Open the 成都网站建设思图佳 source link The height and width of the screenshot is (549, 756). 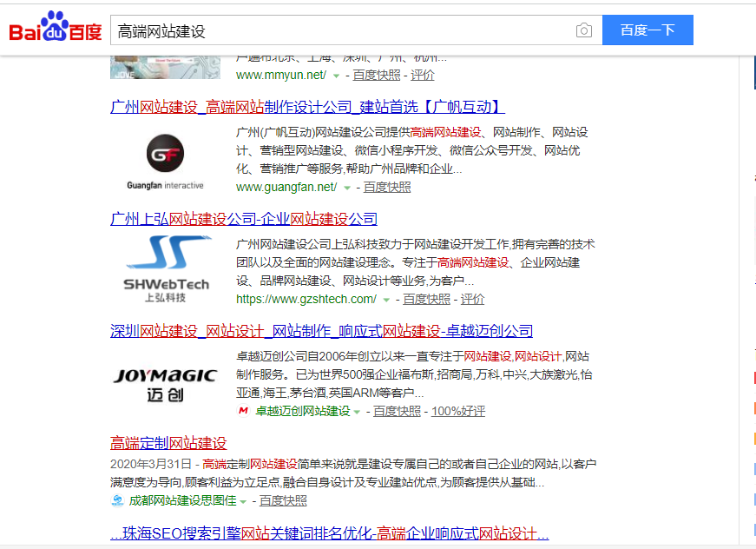[x=183, y=500]
